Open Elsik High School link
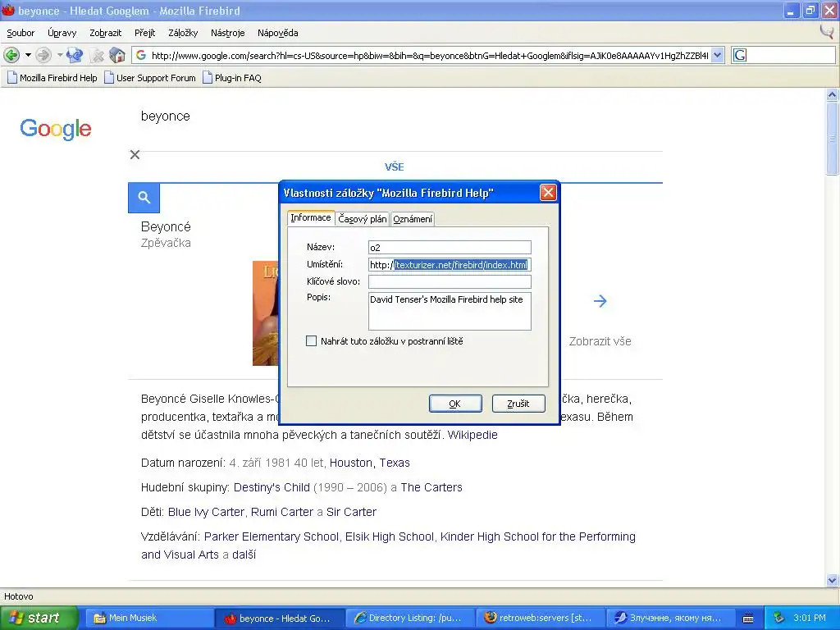Viewport: 840px width, 630px height. point(390,536)
